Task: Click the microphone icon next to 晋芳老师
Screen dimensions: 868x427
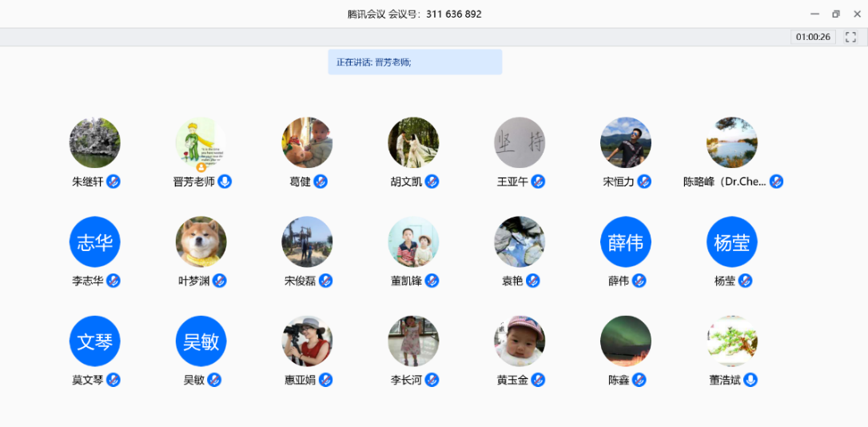Action: click(225, 182)
